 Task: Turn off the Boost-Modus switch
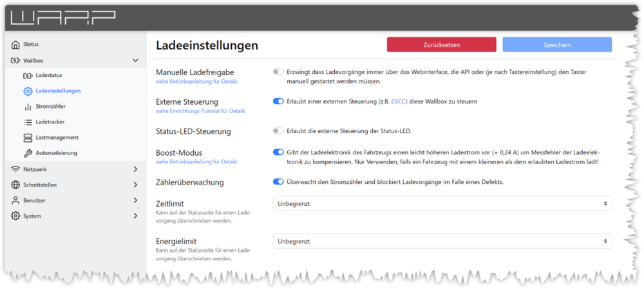point(278,152)
